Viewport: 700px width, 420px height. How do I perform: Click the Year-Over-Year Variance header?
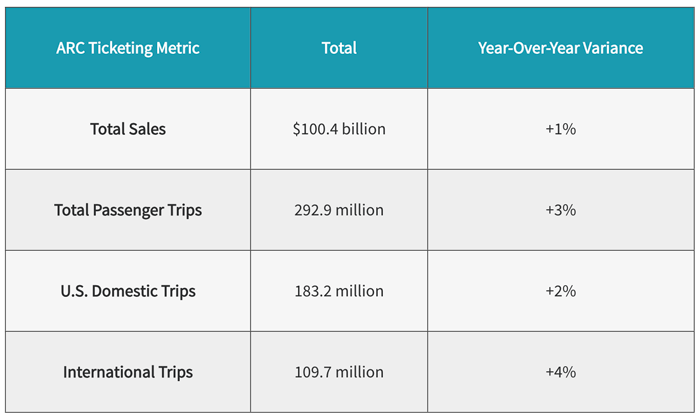click(560, 48)
